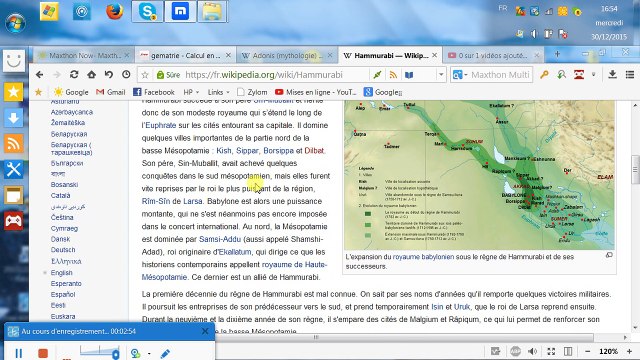This screenshot has width=640, height=360.
Task: Open the Gmail bookmark
Action: 111,92
